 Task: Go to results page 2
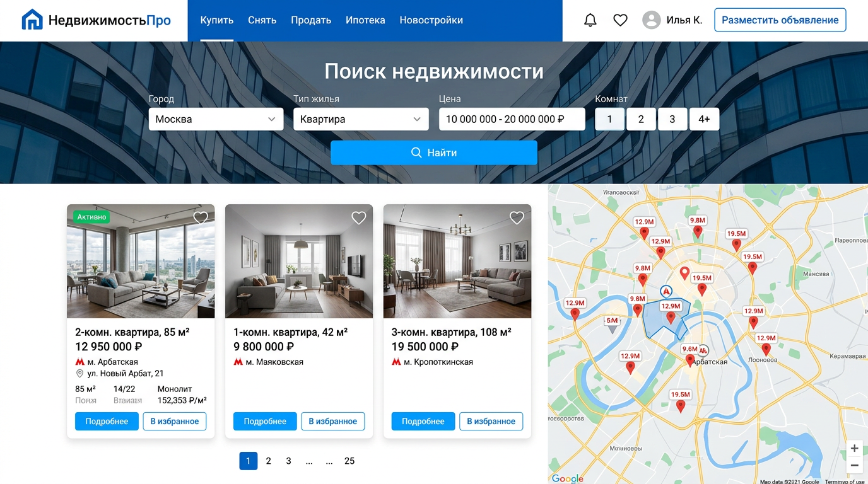(x=269, y=461)
